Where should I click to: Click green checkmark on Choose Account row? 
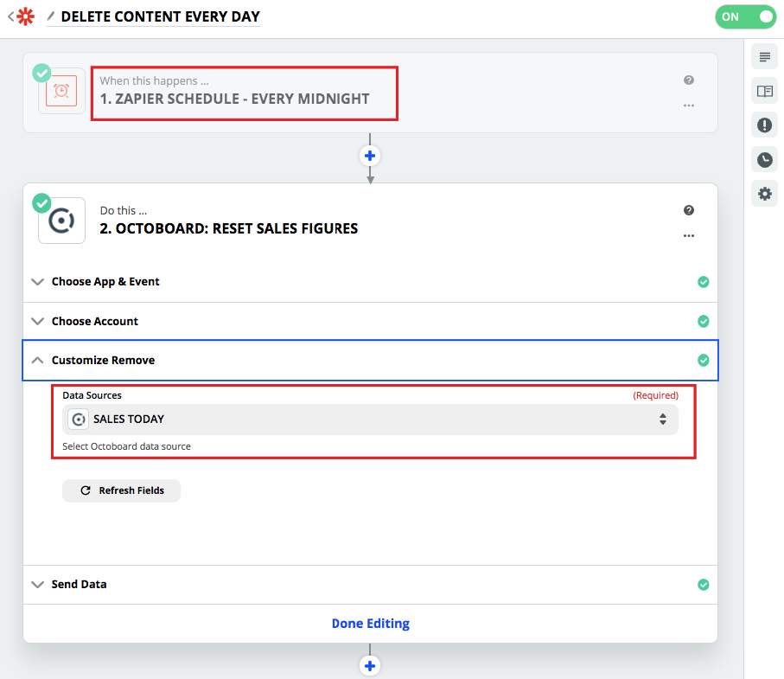pyautogui.click(x=703, y=321)
